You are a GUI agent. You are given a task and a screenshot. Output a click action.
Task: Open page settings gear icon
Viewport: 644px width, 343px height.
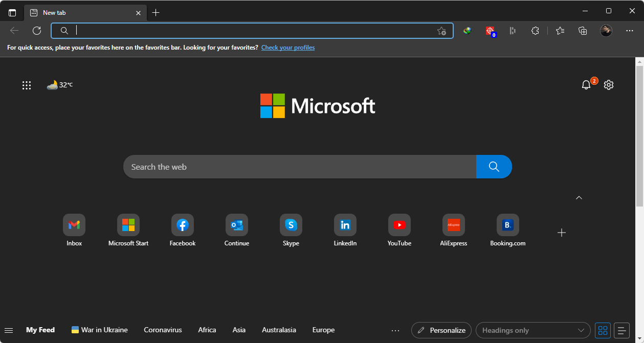coord(608,85)
